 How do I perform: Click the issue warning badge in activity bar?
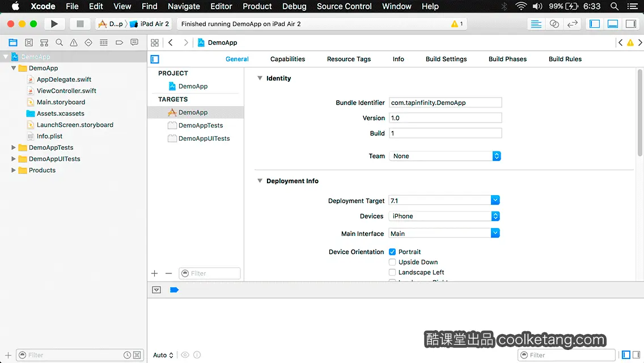pos(457,24)
